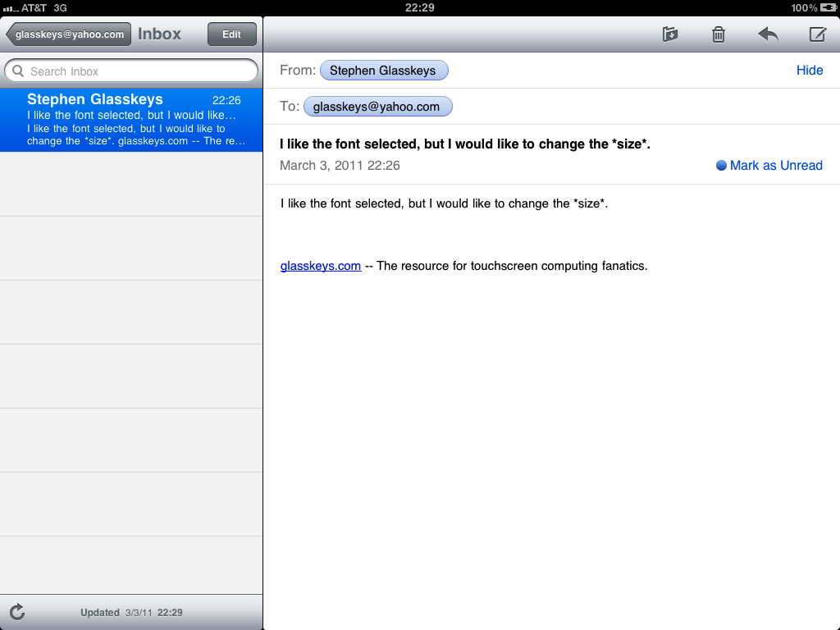Click the magnifying glass in the search bar
Screen dimensions: 840x630
(x=18, y=71)
